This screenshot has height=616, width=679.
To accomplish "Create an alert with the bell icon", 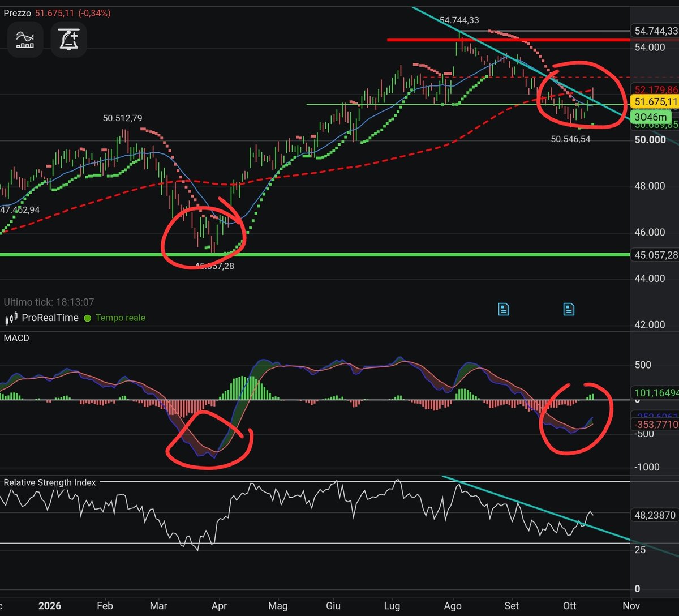I will (x=68, y=40).
